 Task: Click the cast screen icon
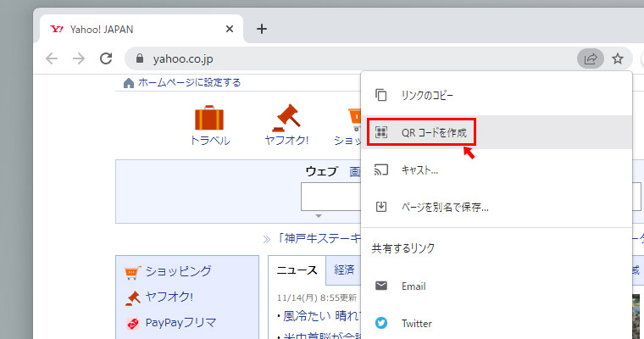(x=381, y=169)
